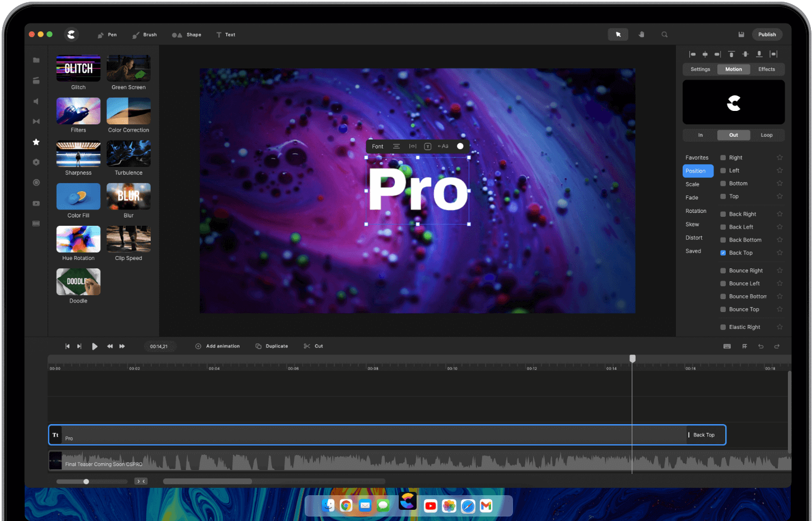Click the scissors Cut icon above timeline
This screenshot has width=812, height=521.
[x=306, y=346]
